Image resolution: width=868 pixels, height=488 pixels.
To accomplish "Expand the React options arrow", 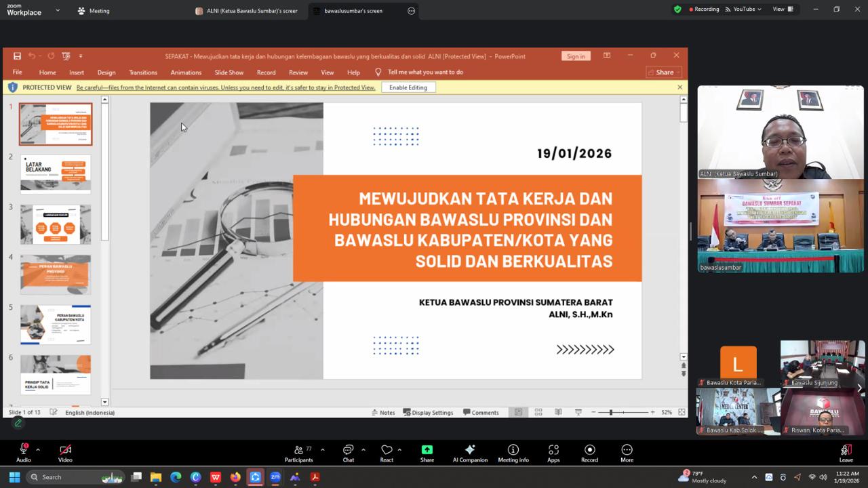I will [x=399, y=449].
